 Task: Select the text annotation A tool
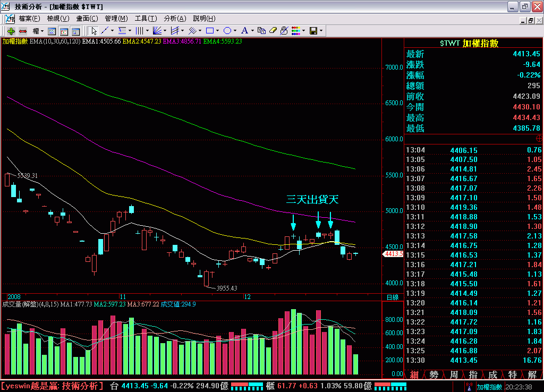tap(244, 31)
